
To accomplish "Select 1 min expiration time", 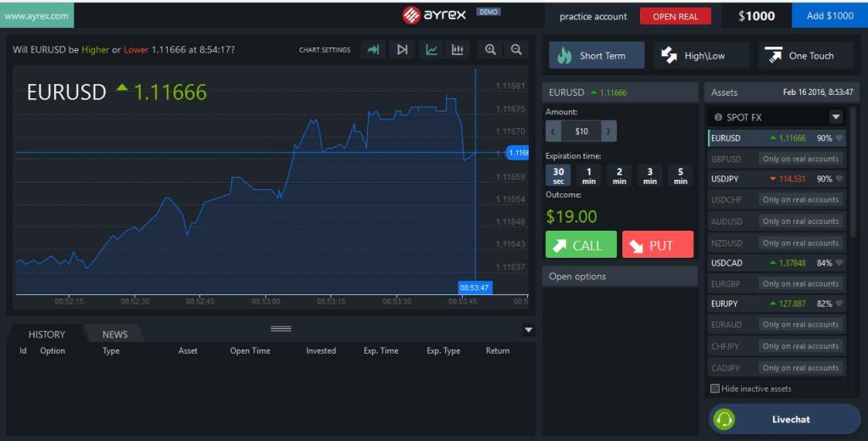I will [589, 176].
